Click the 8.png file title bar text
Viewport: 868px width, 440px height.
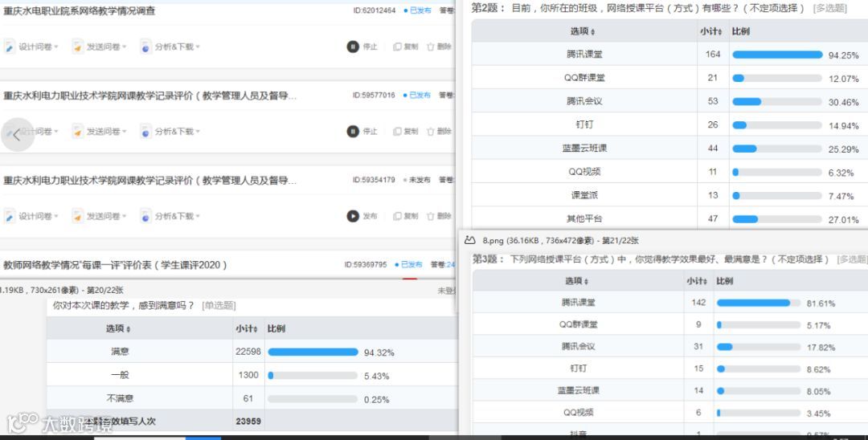[x=560, y=240]
